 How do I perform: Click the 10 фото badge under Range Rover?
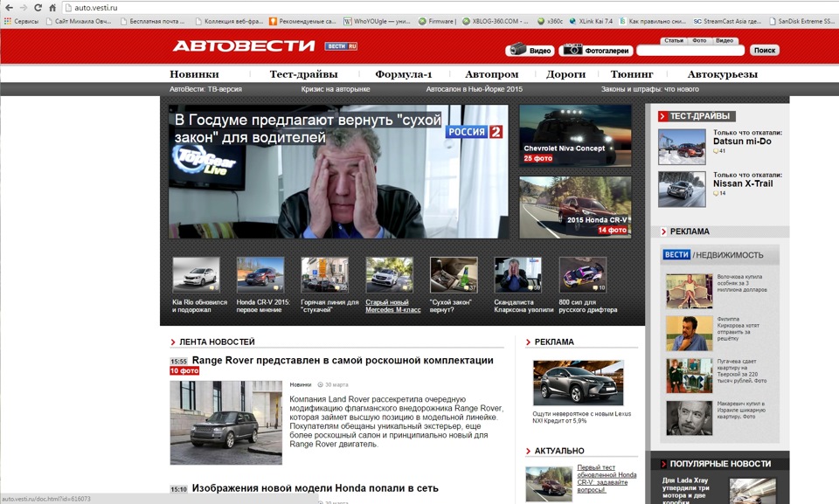pyautogui.click(x=184, y=370)
